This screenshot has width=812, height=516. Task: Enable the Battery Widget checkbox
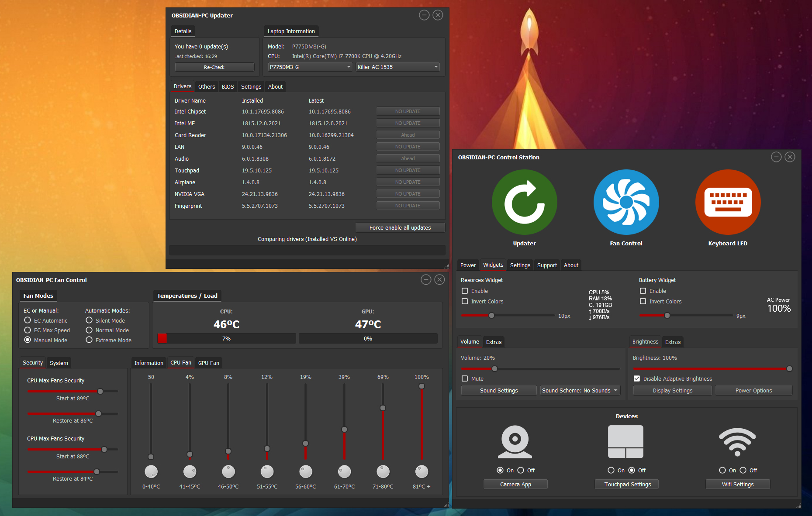pos(643,291)
